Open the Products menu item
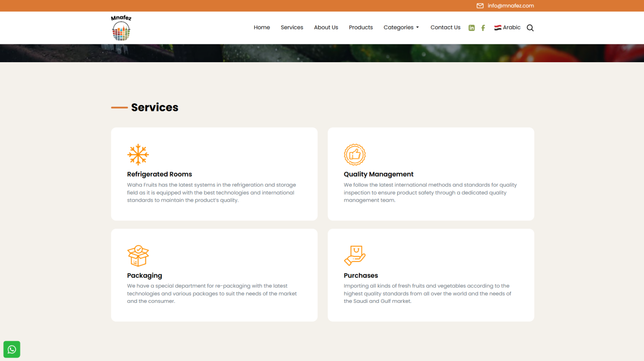Screen dimensions: 644x361 tap(360, 28)
